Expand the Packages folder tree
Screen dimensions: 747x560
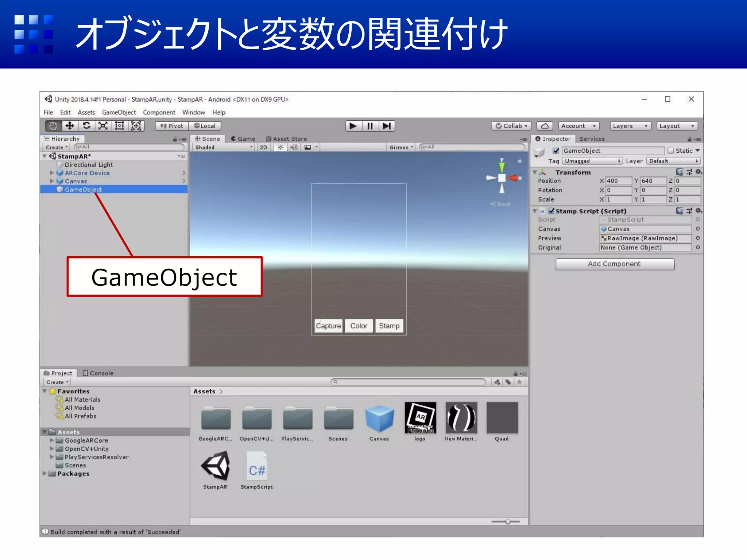pos(44,473)
